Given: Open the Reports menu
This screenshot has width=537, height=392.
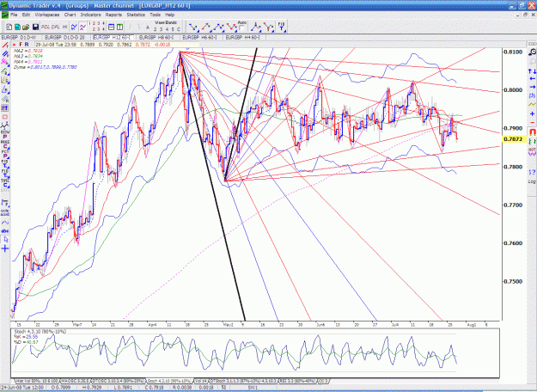Looking at the screenshot, I should point(113,15).
